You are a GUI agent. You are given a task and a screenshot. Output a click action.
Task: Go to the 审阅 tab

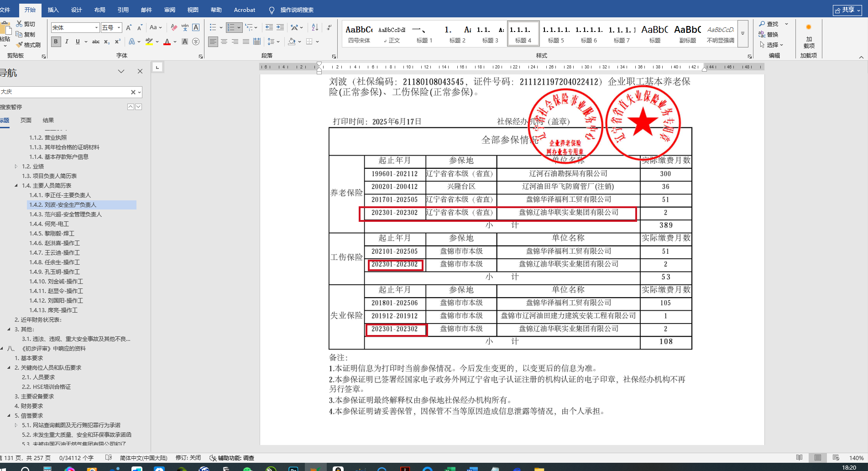(x=170, y=10)
